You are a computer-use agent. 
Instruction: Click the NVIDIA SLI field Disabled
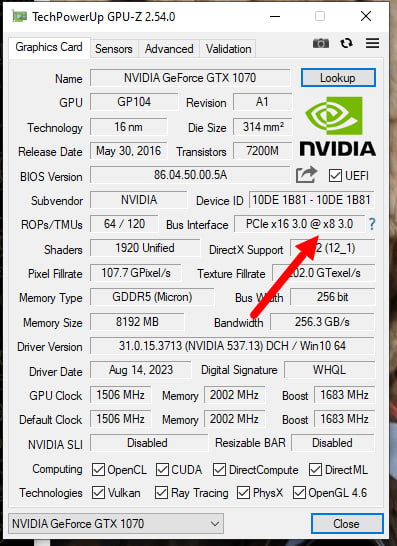(149, 443)
